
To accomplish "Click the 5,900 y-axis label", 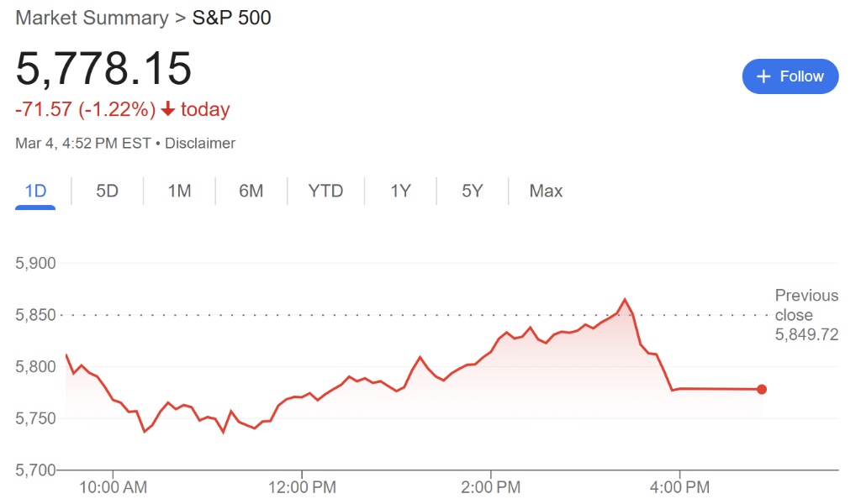I will tap(35, 263).
